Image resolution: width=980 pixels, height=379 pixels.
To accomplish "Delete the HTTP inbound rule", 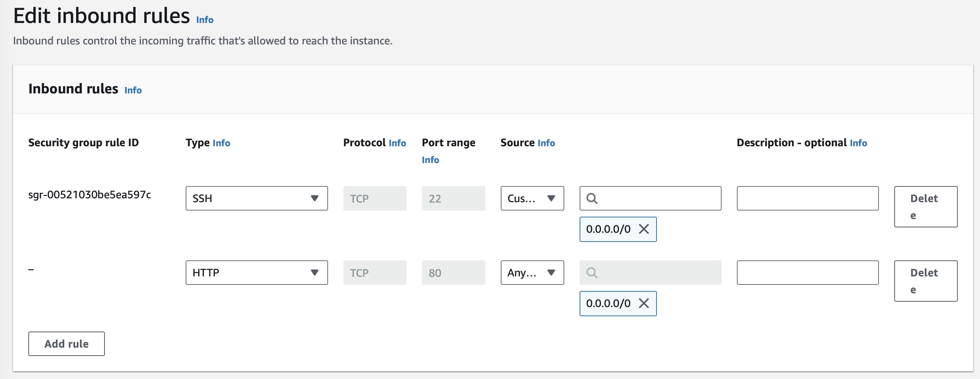I will (926, 281).
